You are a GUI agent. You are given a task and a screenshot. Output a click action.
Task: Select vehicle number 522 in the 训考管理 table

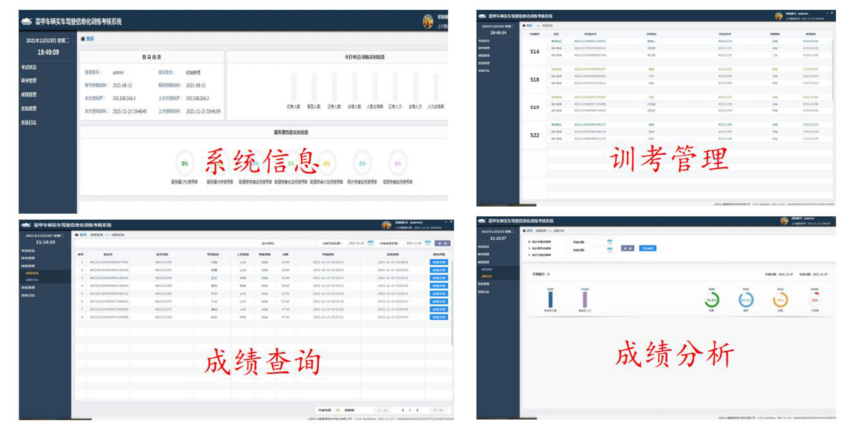[534, 135]
